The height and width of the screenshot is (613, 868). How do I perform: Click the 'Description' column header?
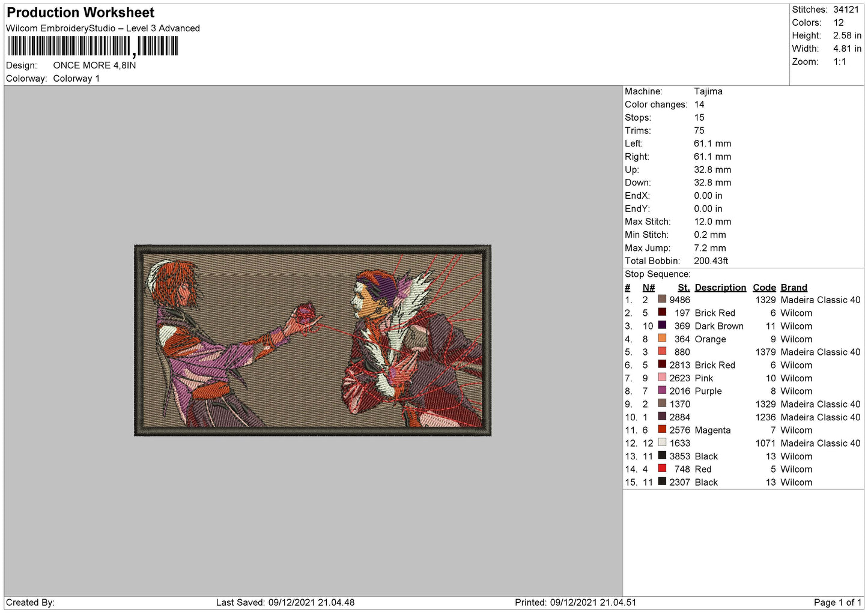[x=720, y=288]
